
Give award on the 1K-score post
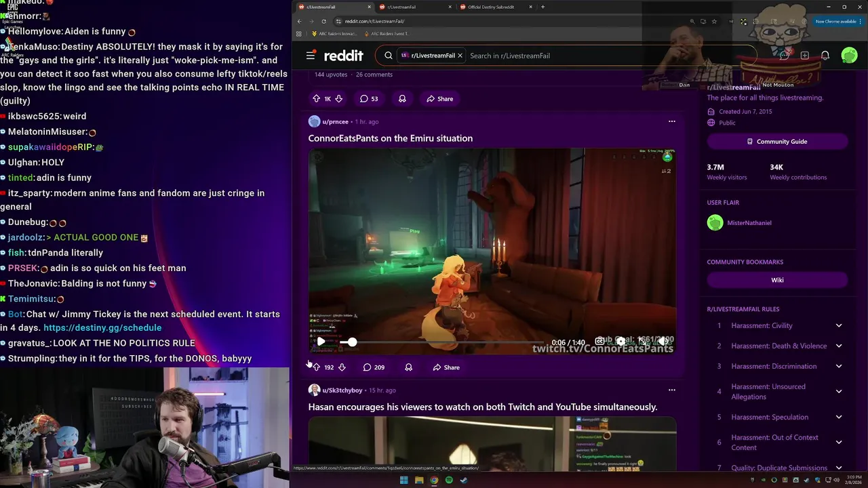402,99
